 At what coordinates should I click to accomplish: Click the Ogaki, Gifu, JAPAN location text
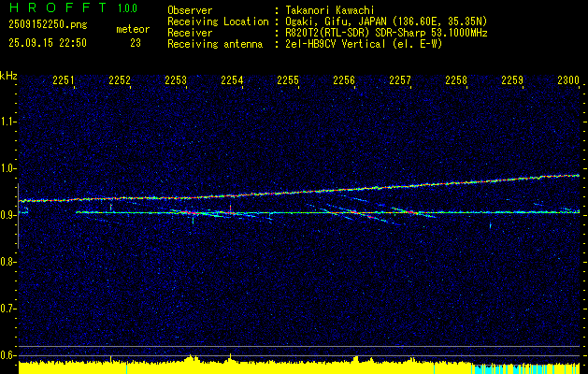[386, 22]
